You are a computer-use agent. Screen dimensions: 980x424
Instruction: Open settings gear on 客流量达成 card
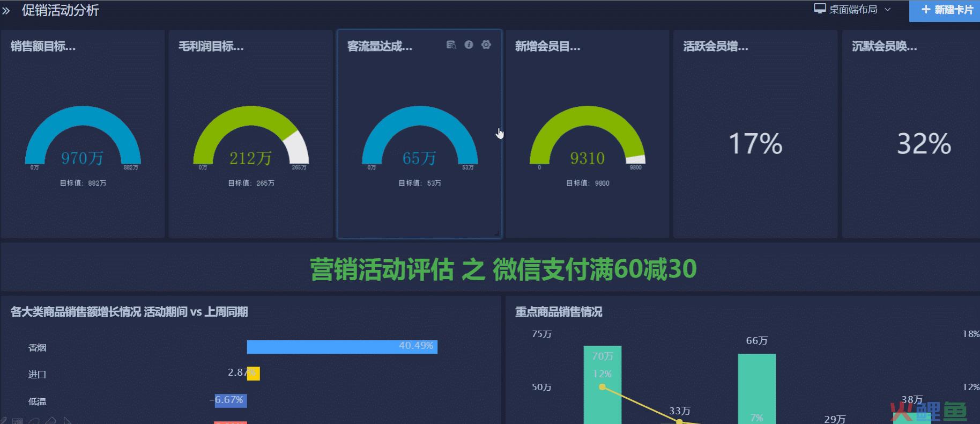pyautogui.click(x=486, y=45)
